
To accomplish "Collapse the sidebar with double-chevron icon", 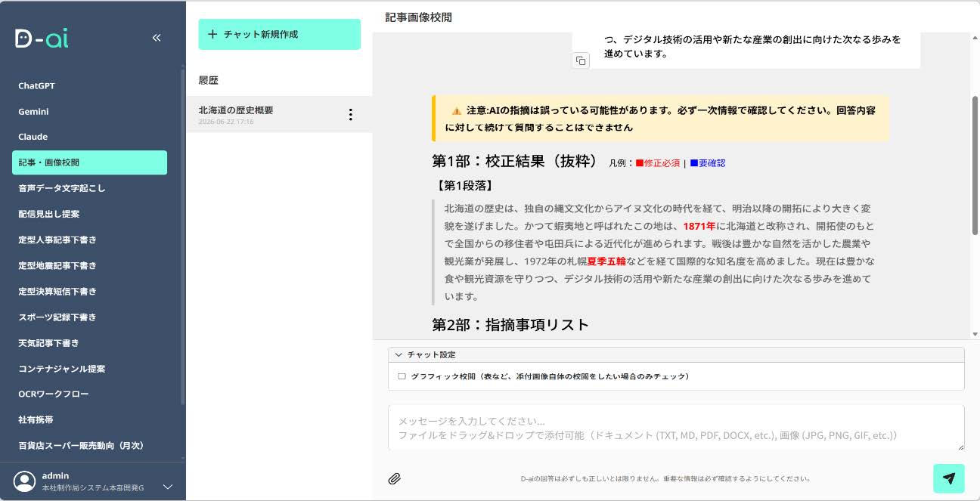I will pos(157,38).
